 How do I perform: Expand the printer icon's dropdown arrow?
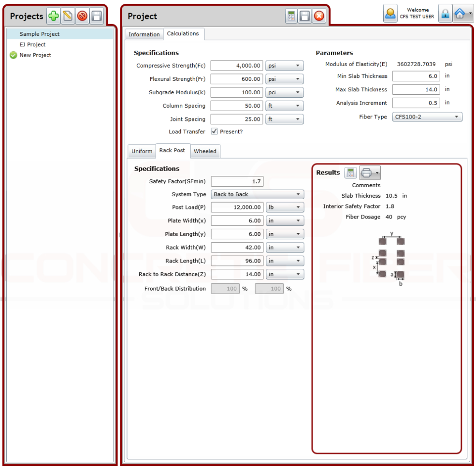pos(377,173)
